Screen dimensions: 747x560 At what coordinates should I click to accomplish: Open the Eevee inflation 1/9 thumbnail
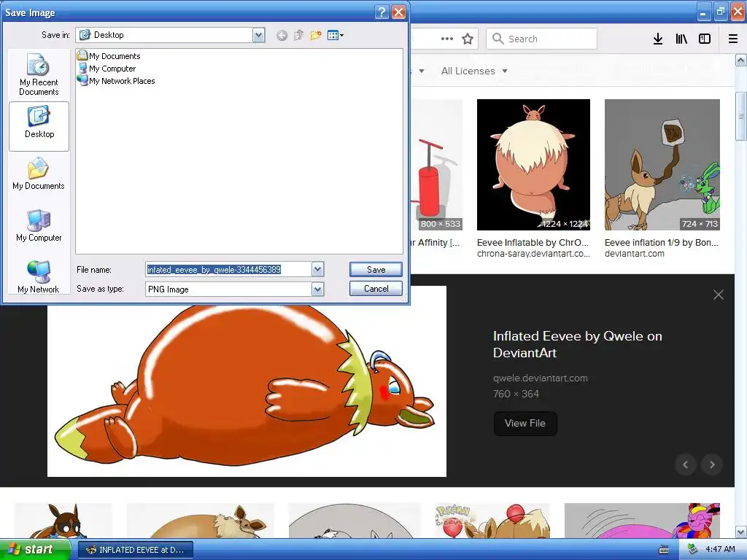click(x=662, y=165)
